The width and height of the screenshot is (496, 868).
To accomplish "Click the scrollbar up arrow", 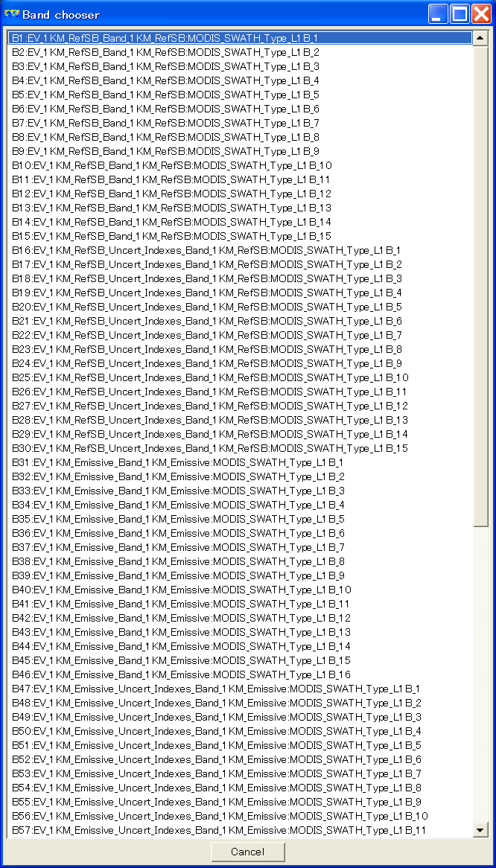I will tap(480, 38).
